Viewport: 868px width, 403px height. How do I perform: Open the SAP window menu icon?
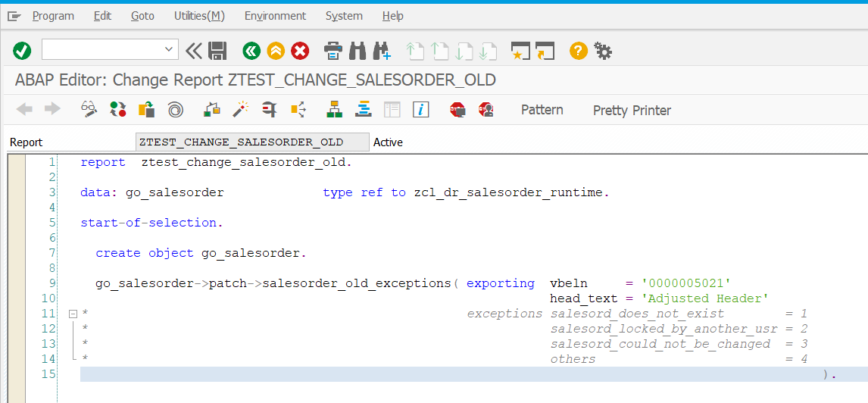coord(14,16)
